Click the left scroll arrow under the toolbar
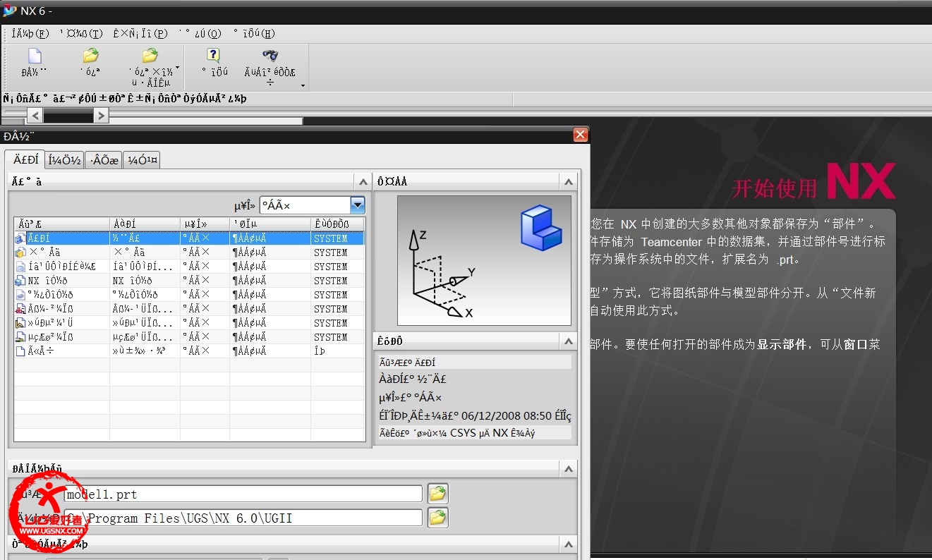 35,115
